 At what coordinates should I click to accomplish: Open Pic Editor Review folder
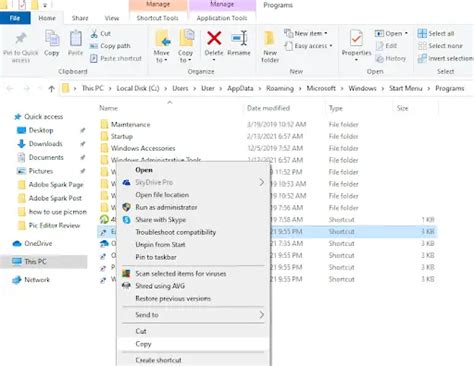pyautogui.click(x=54, y=225)
